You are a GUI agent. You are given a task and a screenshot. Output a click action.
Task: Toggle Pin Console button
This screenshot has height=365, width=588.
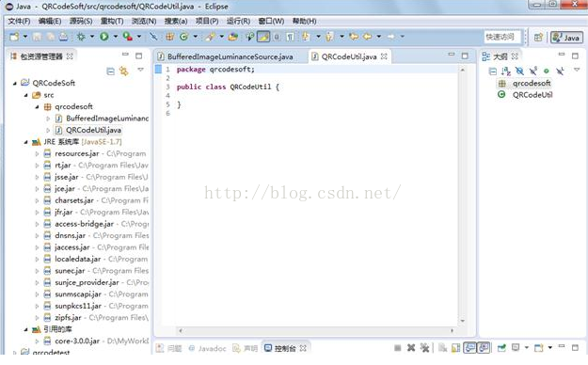pyautogui.click(x=501, y=348)
